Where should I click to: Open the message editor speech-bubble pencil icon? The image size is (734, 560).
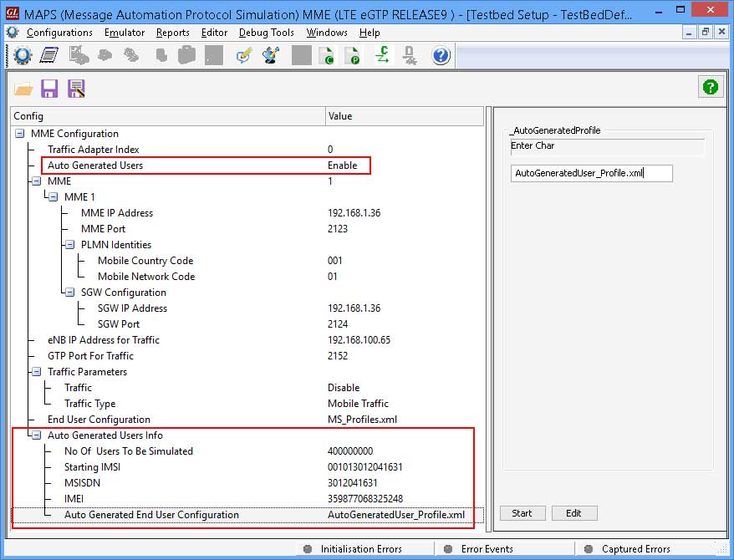244,55
